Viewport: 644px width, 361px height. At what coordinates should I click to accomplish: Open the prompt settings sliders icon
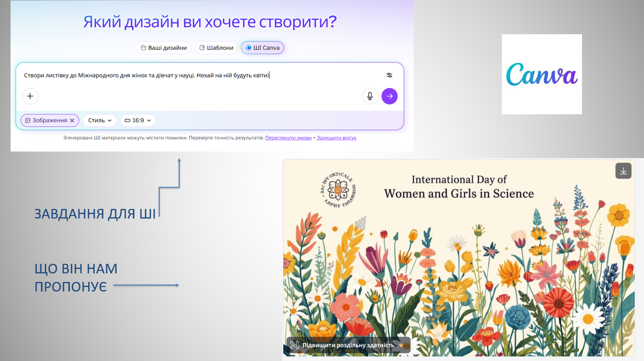pos(389,75)
